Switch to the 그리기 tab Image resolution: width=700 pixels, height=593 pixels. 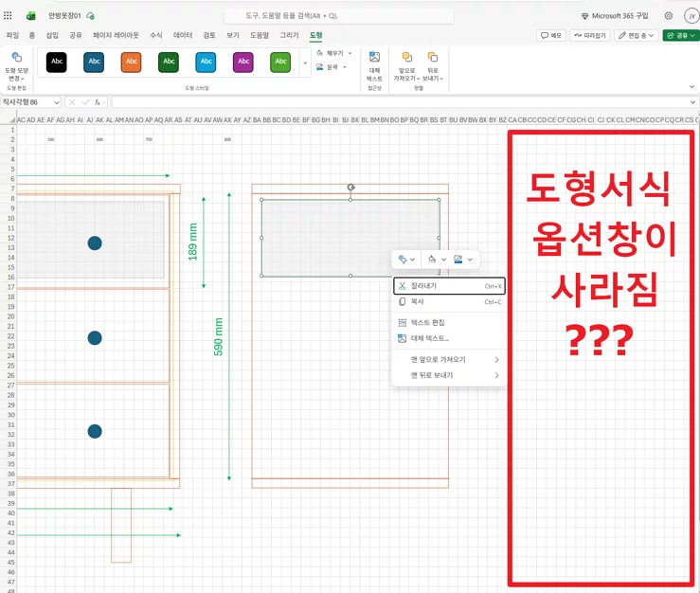pos(289,35)
